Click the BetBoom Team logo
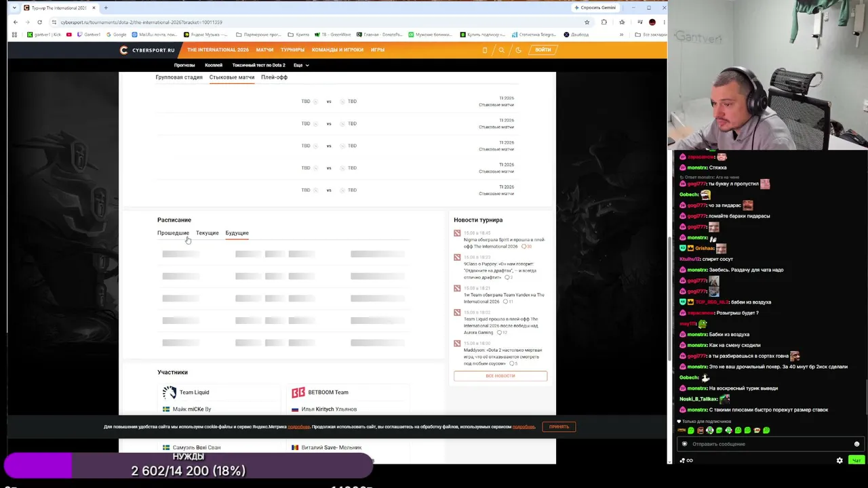This screenshot has width=868, height=488. pyautogui.click(x=298, y=392)
